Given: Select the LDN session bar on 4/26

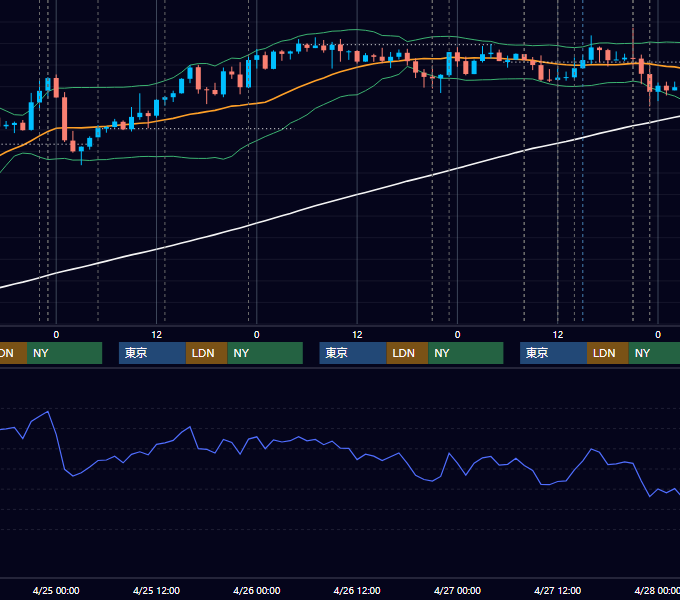Looking at the screenshot, I should [407, 353].
